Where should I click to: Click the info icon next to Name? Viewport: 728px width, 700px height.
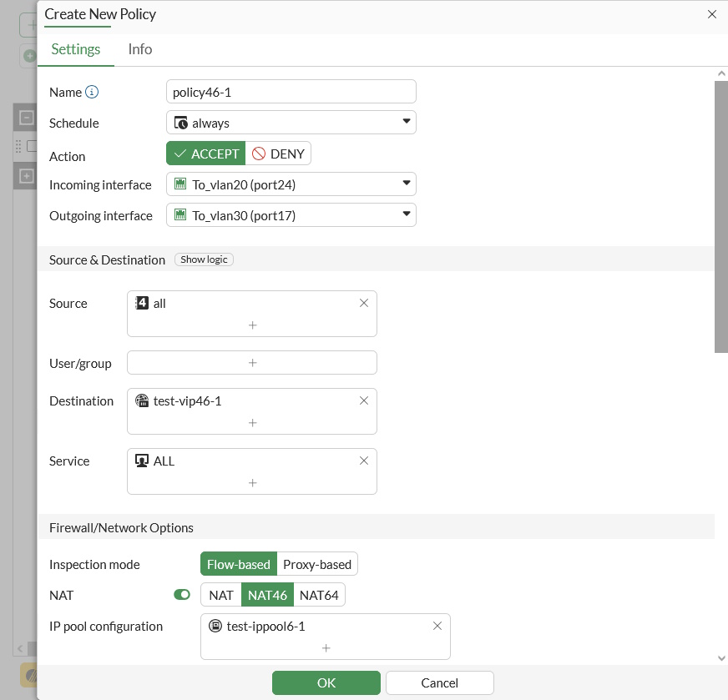tap(92, 92)
